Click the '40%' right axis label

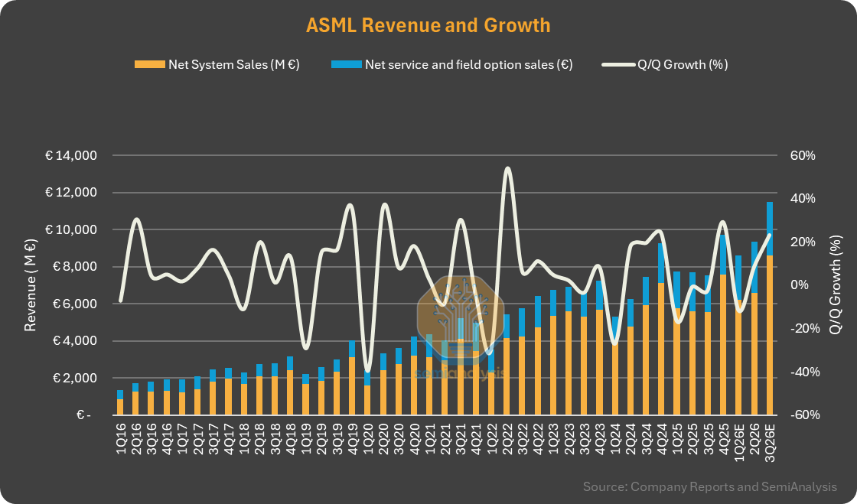[803, 199]
